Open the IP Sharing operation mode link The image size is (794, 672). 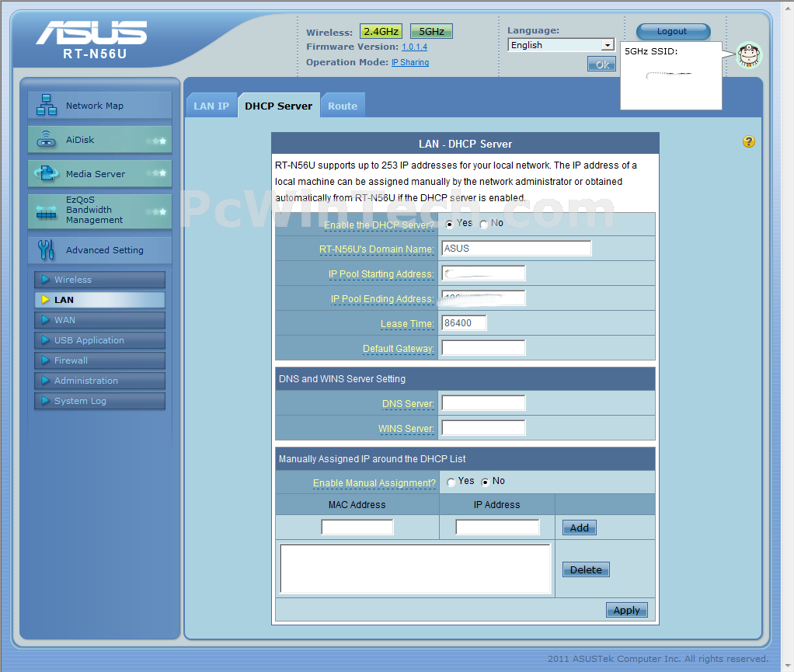tap(410, 62)
